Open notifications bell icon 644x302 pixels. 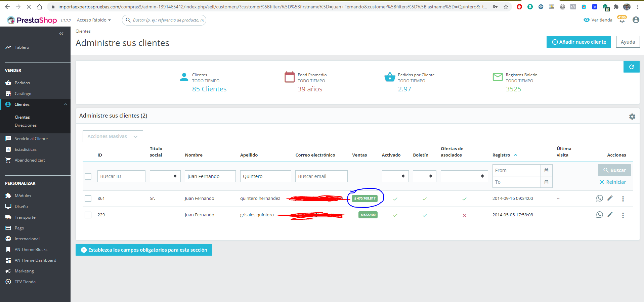622,20
